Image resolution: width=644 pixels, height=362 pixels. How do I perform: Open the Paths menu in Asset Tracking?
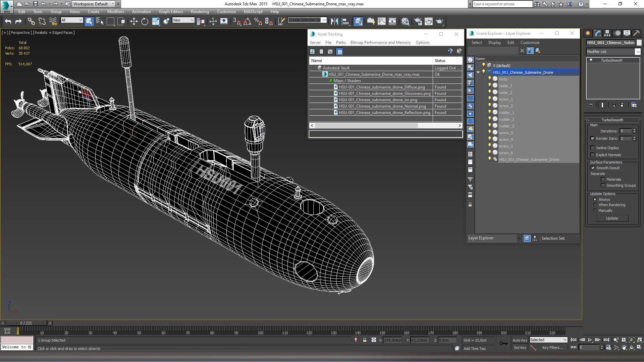[341, 43]
